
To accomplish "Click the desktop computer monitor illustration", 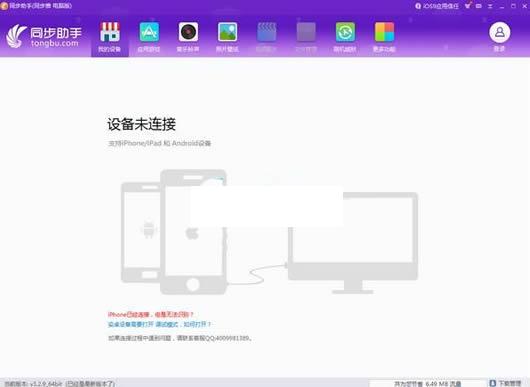I will [353, 243].
